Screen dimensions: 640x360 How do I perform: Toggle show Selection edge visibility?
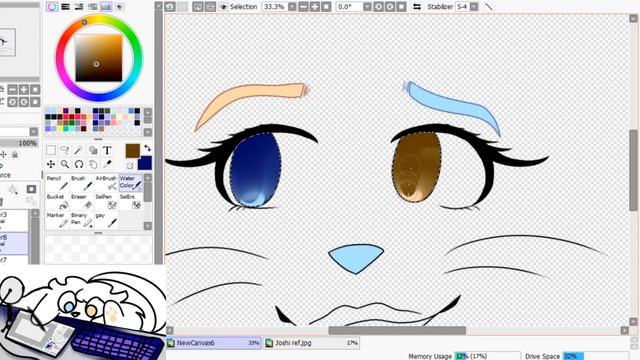224,7
